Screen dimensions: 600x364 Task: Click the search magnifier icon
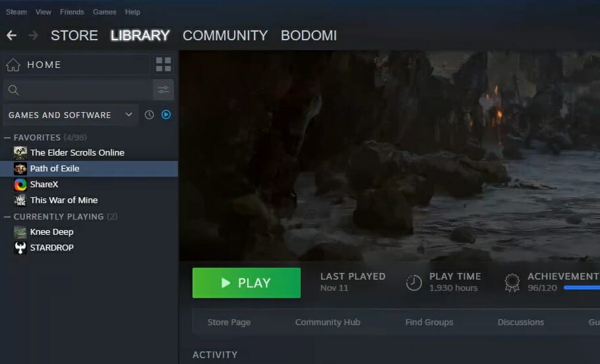[x=13, y=90]
